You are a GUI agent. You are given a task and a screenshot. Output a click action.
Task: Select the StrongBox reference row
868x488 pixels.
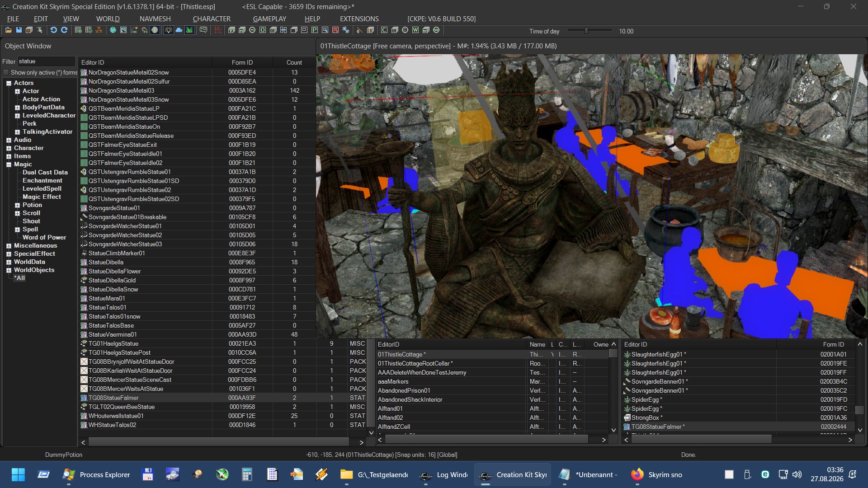(x=739, y=418)
